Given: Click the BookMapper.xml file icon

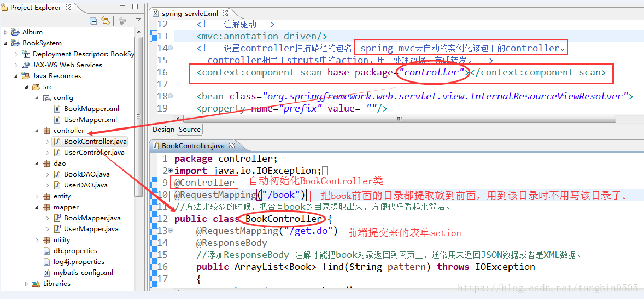Looking at the screenshot, I should tap(57, 109).
